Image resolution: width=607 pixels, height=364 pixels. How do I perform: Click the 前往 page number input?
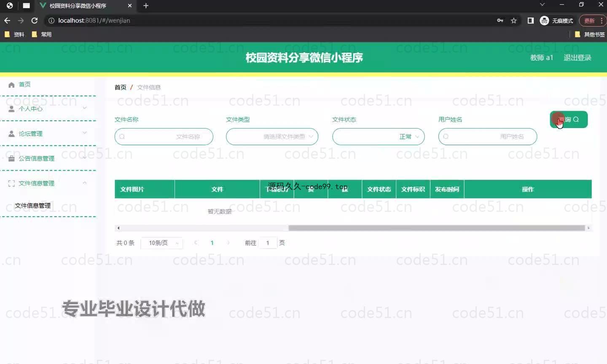point(268,243)
